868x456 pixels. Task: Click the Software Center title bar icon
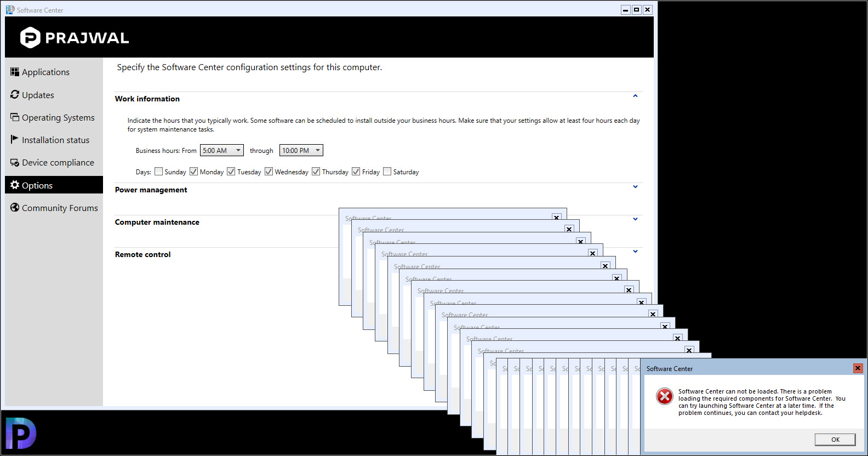pos(10,10)
